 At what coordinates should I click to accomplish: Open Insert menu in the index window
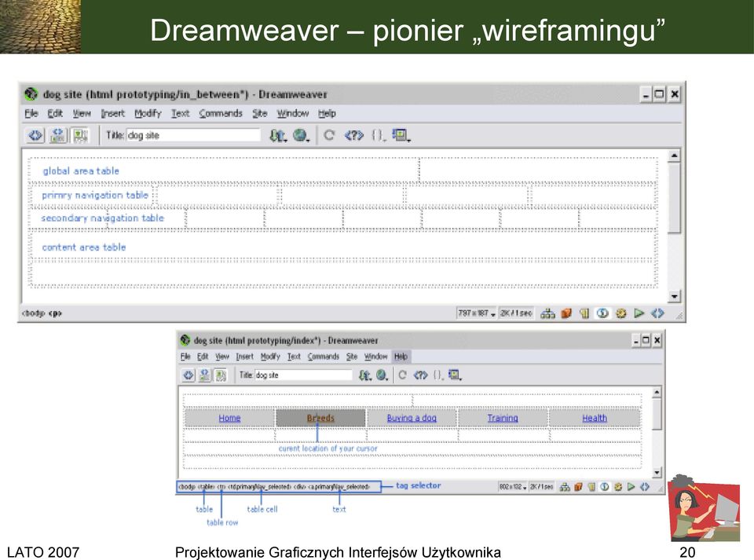pos(244,357)
